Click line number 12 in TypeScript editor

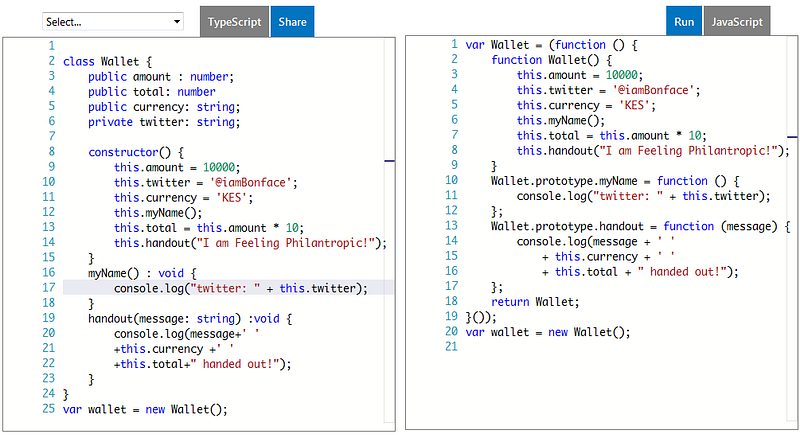pos(48,212)
